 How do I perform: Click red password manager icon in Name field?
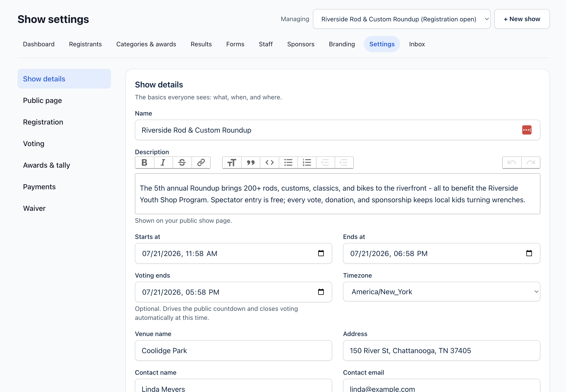pos(527,130)
